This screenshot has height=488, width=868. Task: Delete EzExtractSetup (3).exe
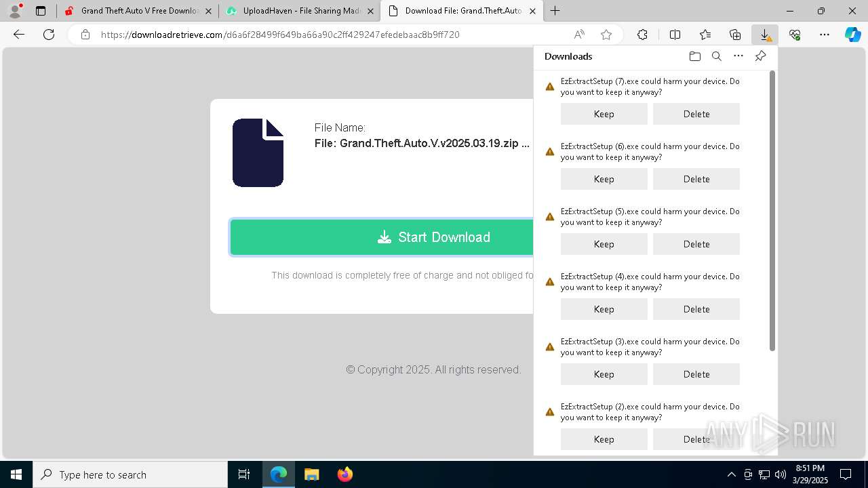pos(696,374)
